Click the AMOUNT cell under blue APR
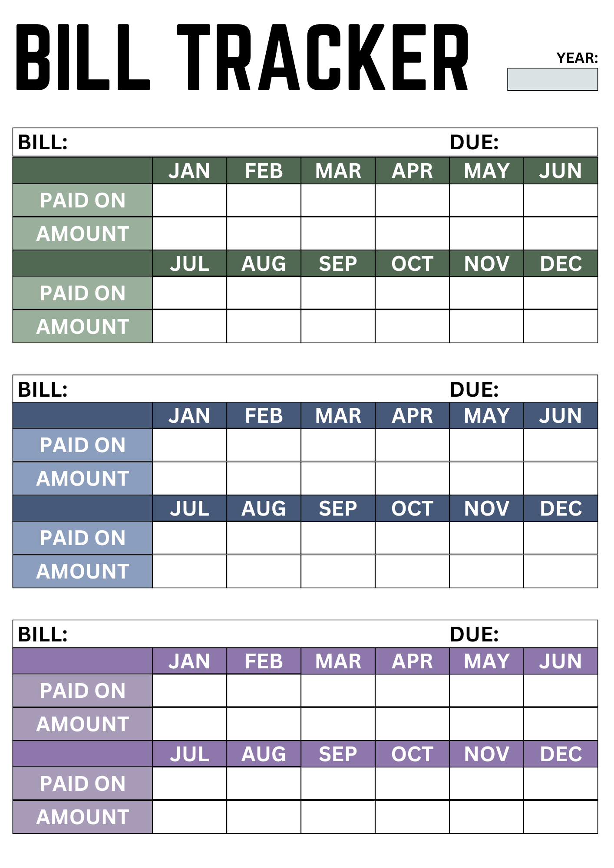This screenshot has height=868, width=614. [412, 478]
